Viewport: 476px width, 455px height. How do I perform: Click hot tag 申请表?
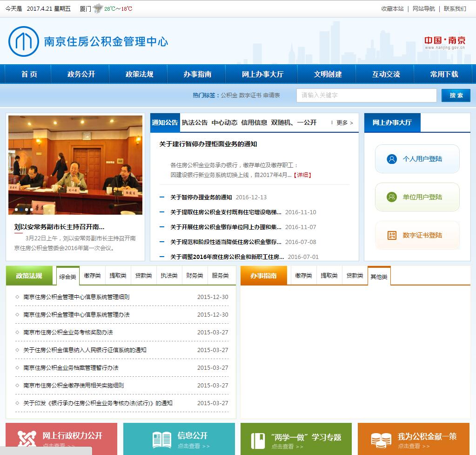click(x=271, y=95)
